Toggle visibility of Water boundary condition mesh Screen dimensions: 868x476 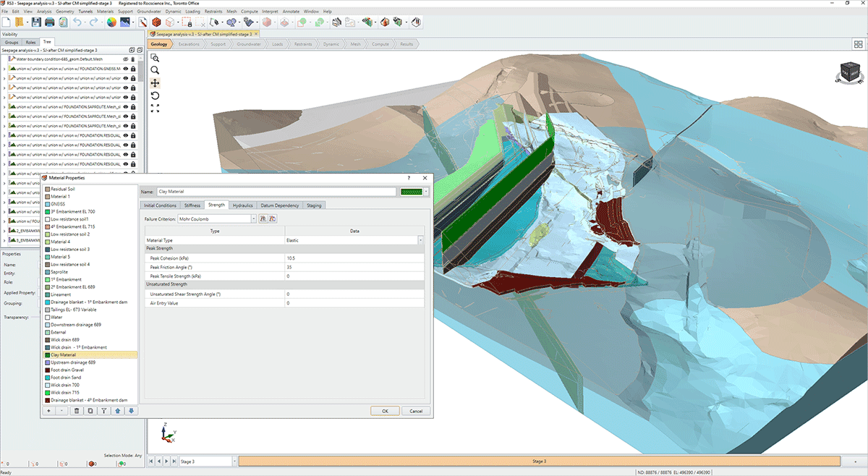point(125,59)
